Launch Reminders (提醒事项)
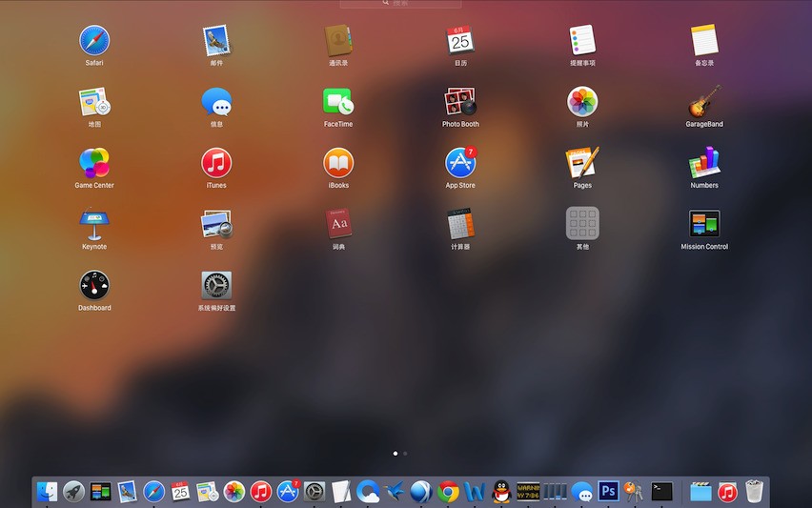812x508 pixels. 582,40
